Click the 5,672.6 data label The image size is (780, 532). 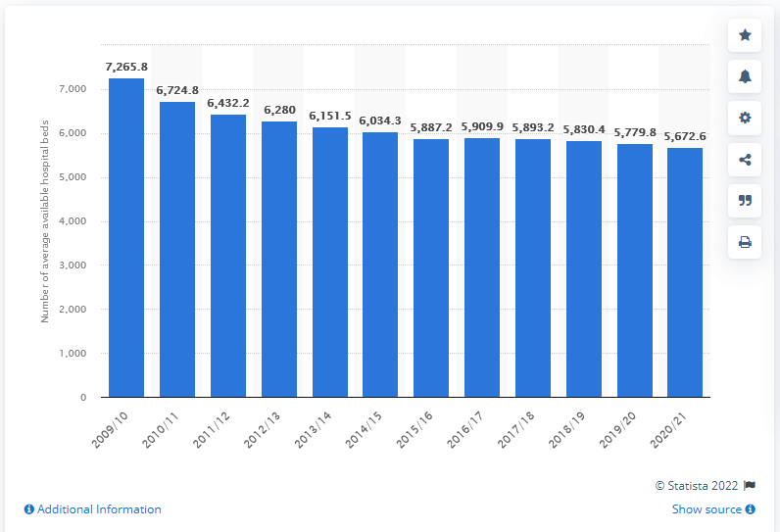tap(685, 136)
